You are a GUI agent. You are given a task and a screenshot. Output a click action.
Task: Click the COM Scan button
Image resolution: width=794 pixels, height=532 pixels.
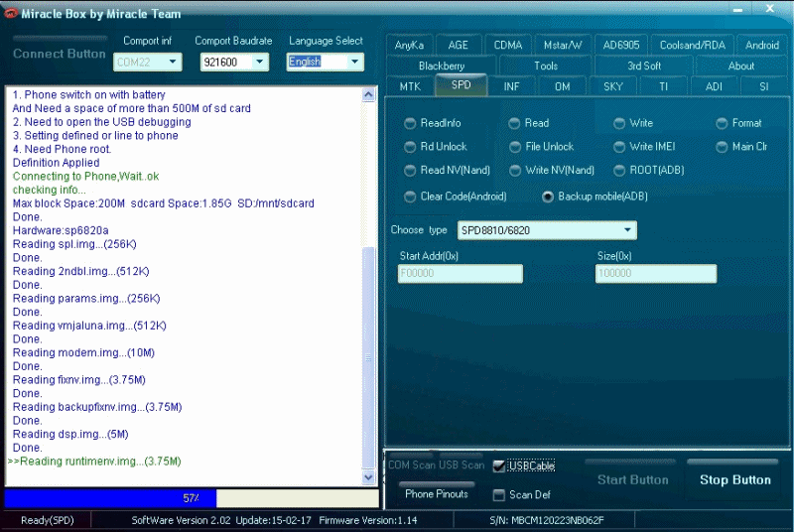411,465
